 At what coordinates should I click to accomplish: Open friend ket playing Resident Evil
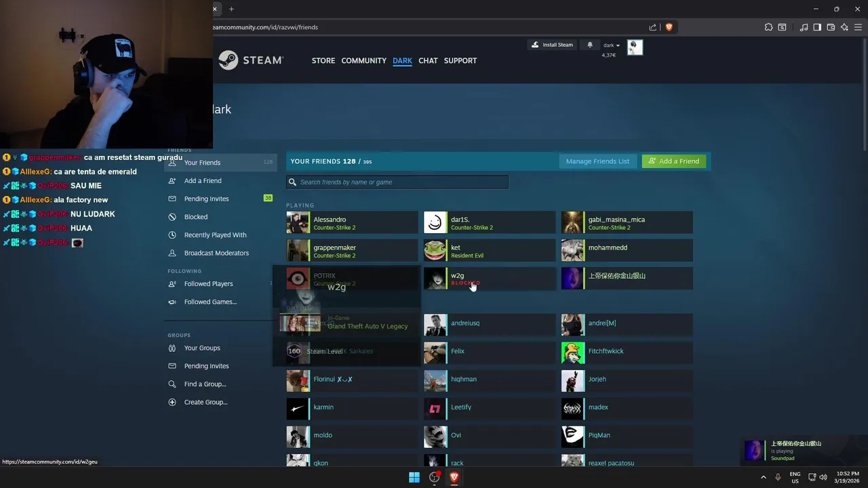point(490,250)
